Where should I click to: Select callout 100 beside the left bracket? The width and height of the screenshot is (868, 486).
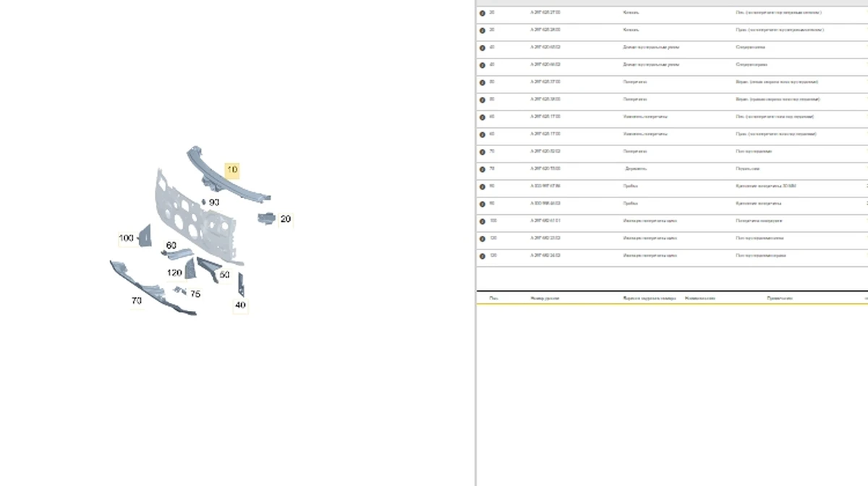(127, 238)
